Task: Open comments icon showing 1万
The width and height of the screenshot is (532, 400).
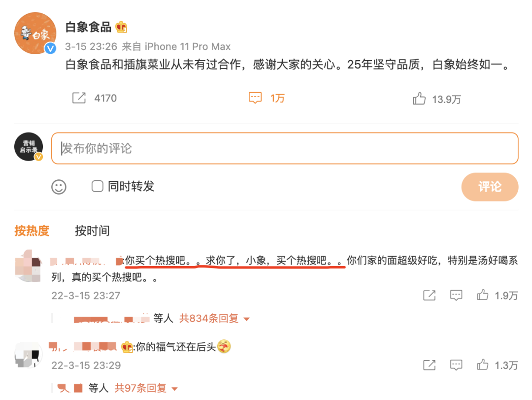Action: (x=255, y=98)
